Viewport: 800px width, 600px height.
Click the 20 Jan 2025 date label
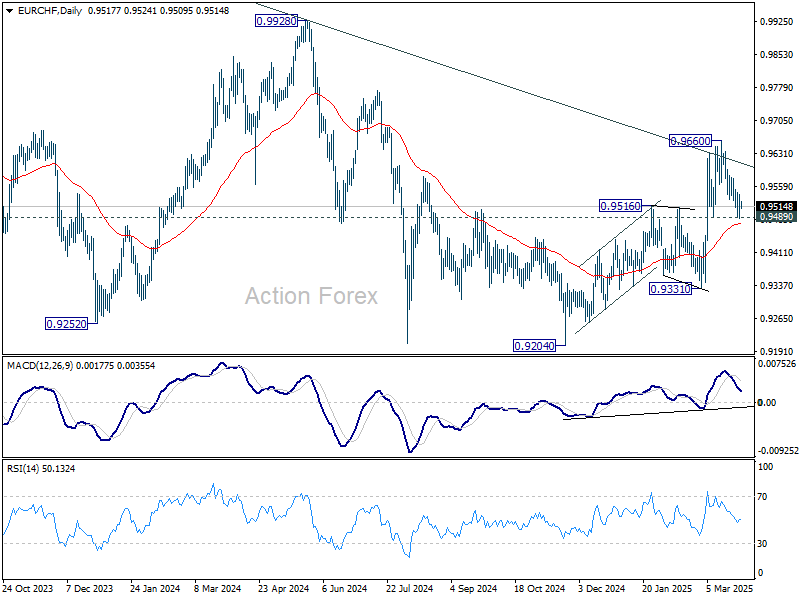(667, 588)
